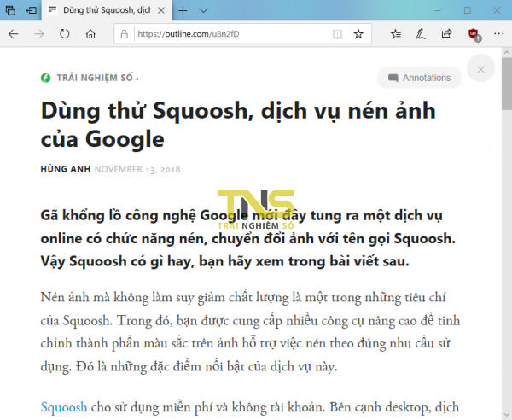
Task: Click the date NOVEMBER 13, 2018
Action: click(x=137, y=169)
